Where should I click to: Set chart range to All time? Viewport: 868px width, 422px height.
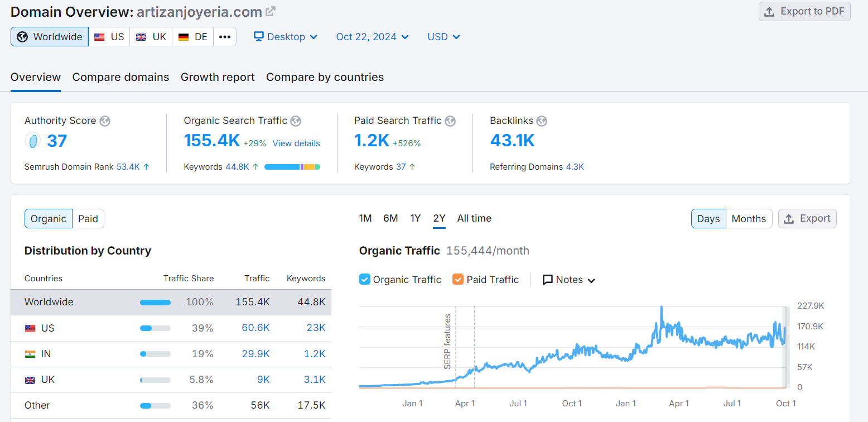pyautogui.click(x=474, y=218)
